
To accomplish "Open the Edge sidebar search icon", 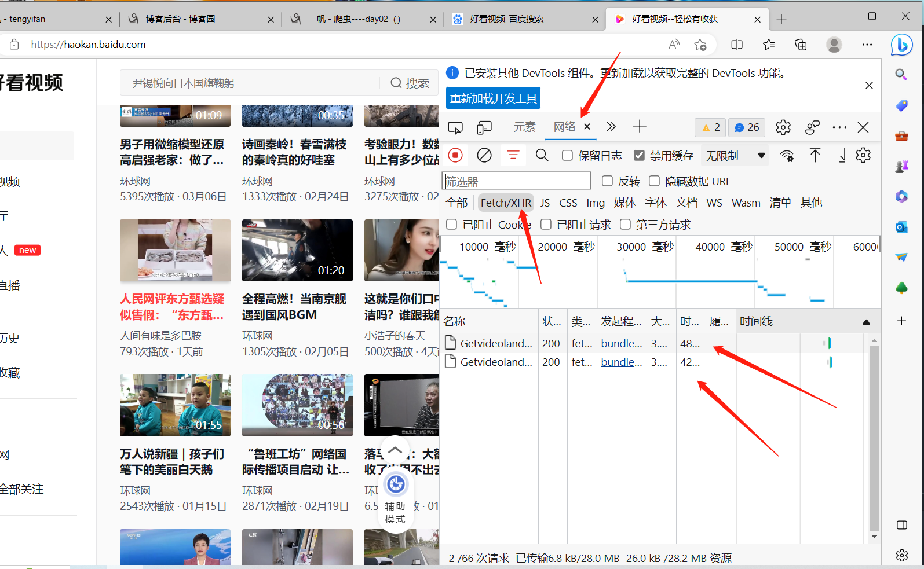I will 901,75.
